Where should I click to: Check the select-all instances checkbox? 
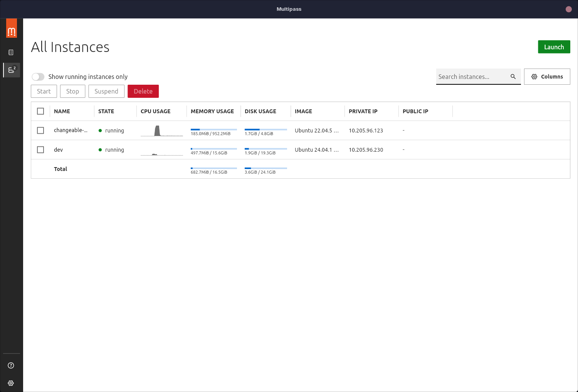[x=40, y=111]
